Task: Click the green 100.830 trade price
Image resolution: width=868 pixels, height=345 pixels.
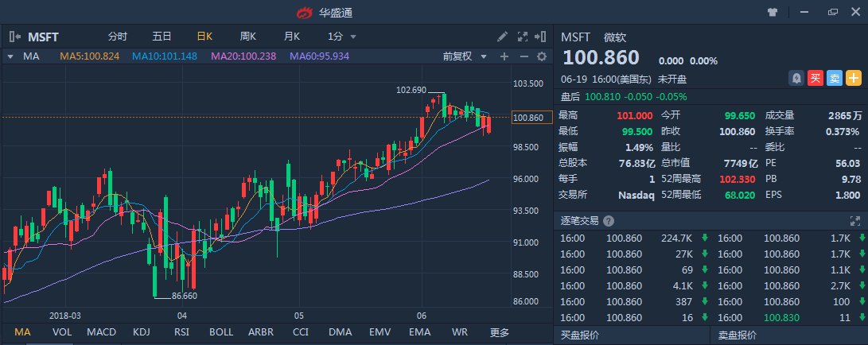Action: click(x=781, y=318)
